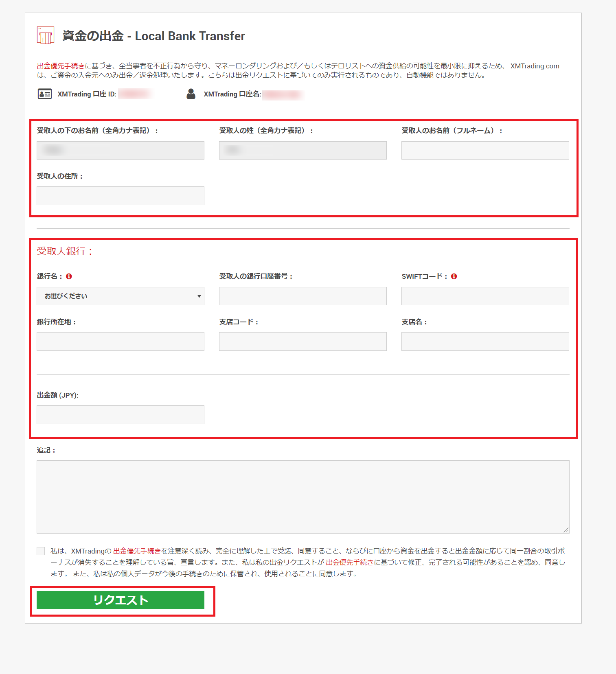Tick the withdrawal policy agreement checkbox

tap(41, 551)
